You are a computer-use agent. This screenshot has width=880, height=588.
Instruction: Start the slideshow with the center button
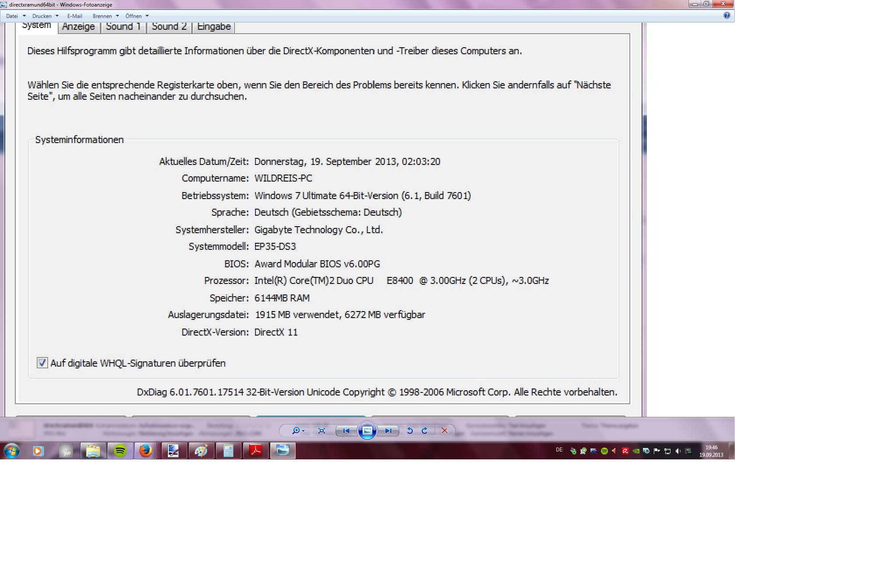tap(367, 431)
